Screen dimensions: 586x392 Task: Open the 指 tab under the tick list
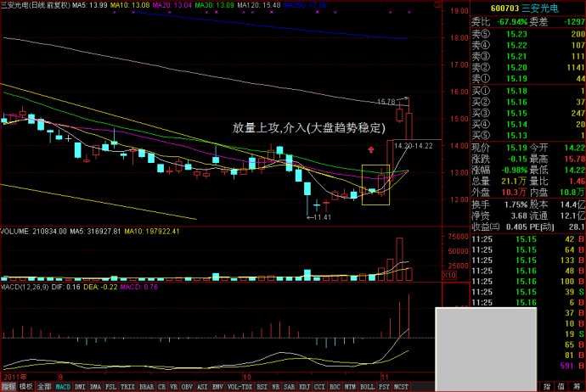click(x=547, y=387)
